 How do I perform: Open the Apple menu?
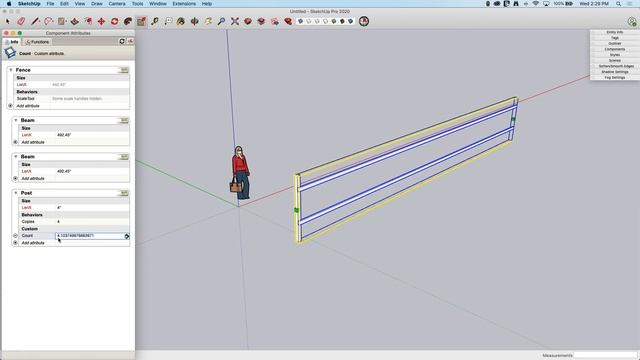pos(9,4)
